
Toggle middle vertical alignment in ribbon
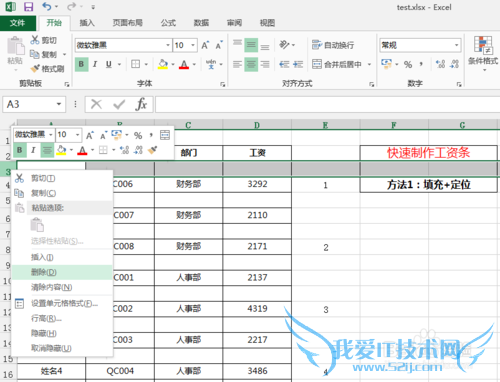[x=251, y=45]
